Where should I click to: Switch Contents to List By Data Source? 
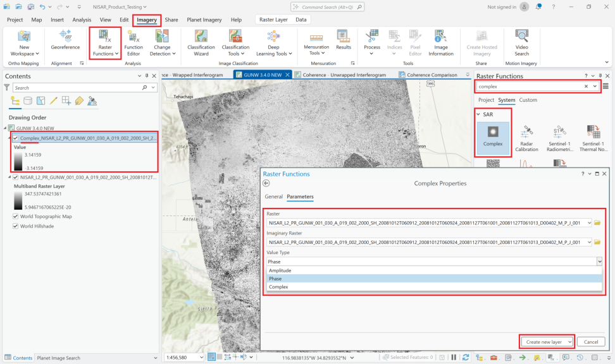point(28,101)
